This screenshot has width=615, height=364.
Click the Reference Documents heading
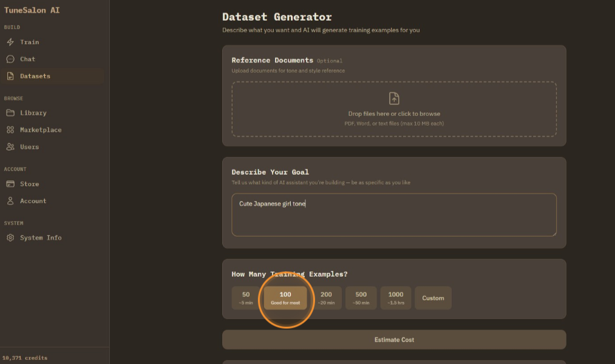click(x=272, y=60)
